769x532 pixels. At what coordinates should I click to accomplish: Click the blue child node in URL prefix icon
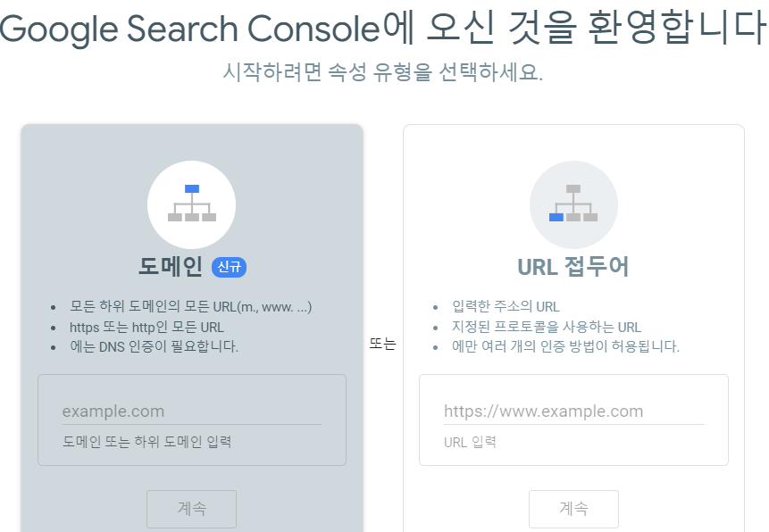[558, 217]
